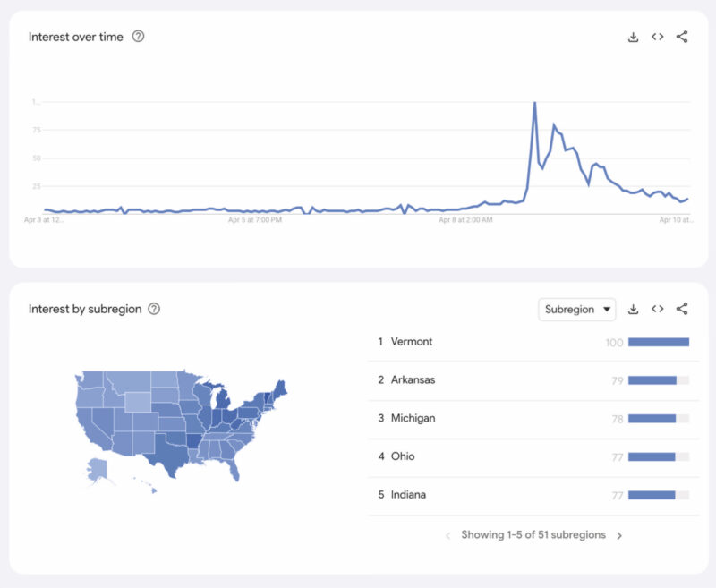Select Arkansas in the subregion list
716x588 pixels.
coord(416,379)
